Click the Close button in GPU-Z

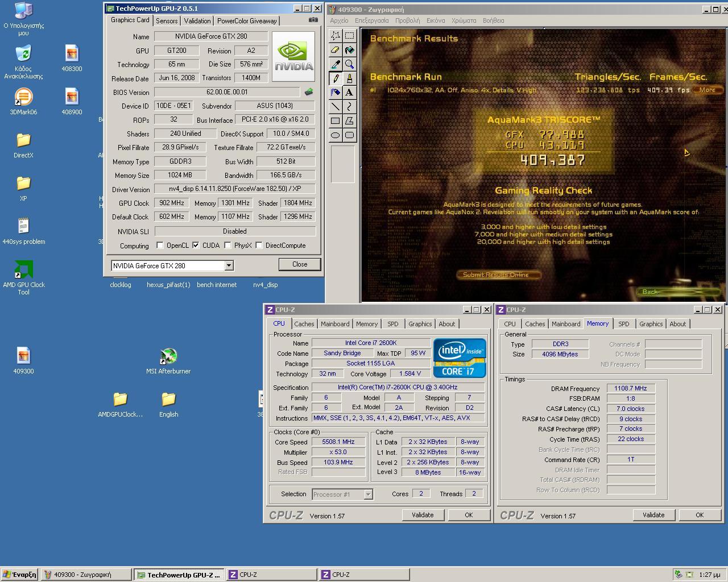pyautogui.click(x=300, y=264)
